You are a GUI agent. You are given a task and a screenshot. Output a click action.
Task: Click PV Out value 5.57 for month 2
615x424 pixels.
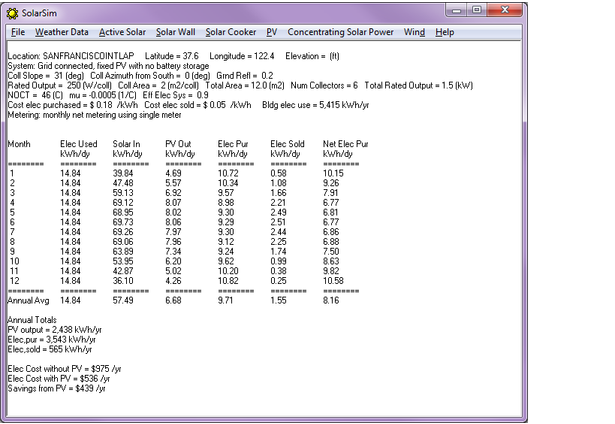[x=173, y=183]
